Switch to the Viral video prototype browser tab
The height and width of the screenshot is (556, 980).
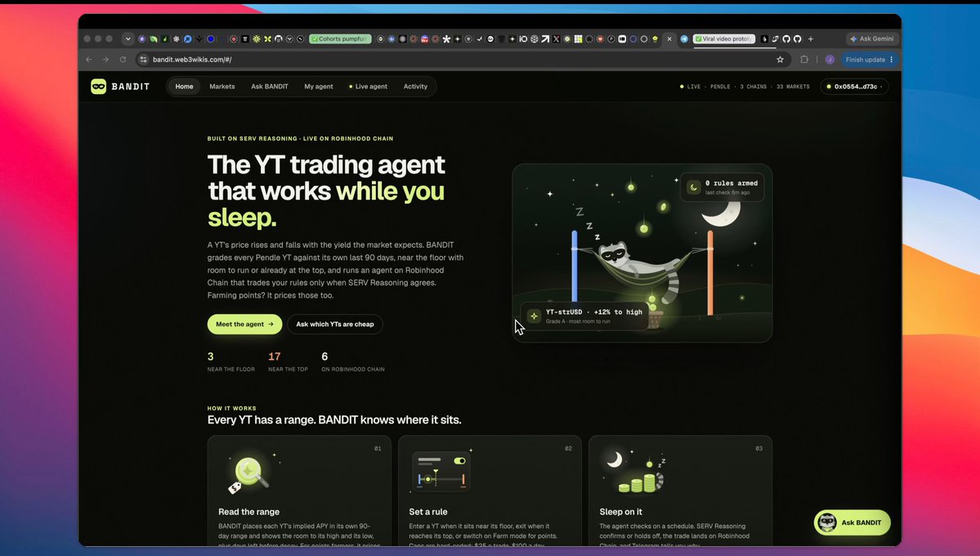[x=723, y=38]
